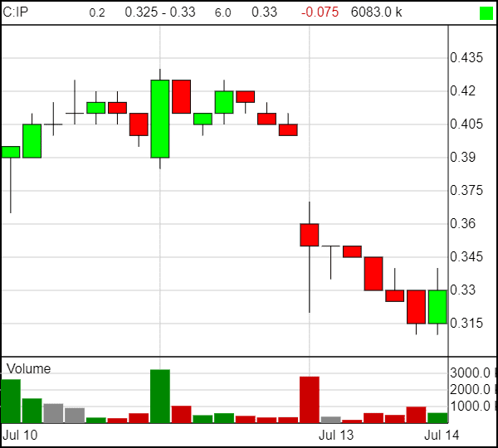
Task: Click the 6083.0 k volume total
Action: (376, 12)
